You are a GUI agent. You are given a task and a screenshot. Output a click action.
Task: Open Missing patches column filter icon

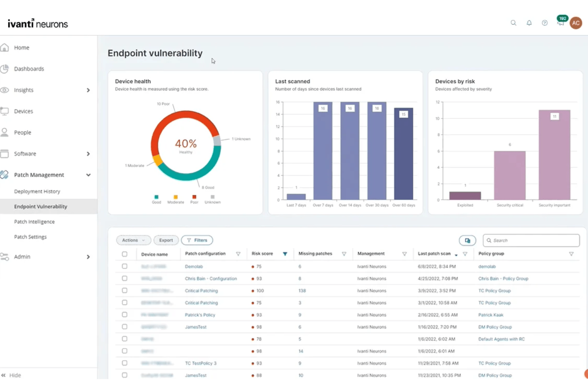click(344, 254)
